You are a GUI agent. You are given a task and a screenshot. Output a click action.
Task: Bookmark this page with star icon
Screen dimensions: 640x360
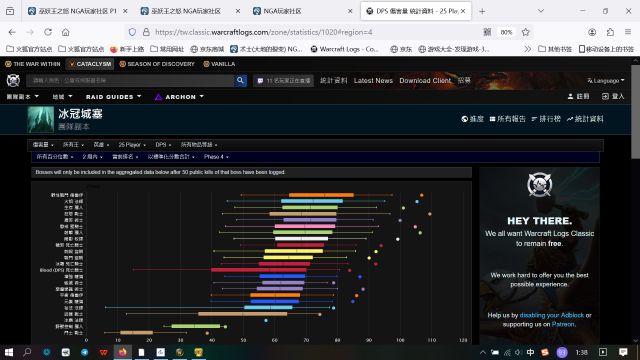525,32
